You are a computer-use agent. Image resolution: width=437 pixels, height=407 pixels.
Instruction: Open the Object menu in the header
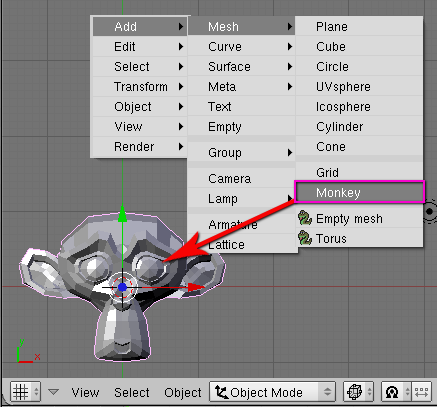point(183,392)
